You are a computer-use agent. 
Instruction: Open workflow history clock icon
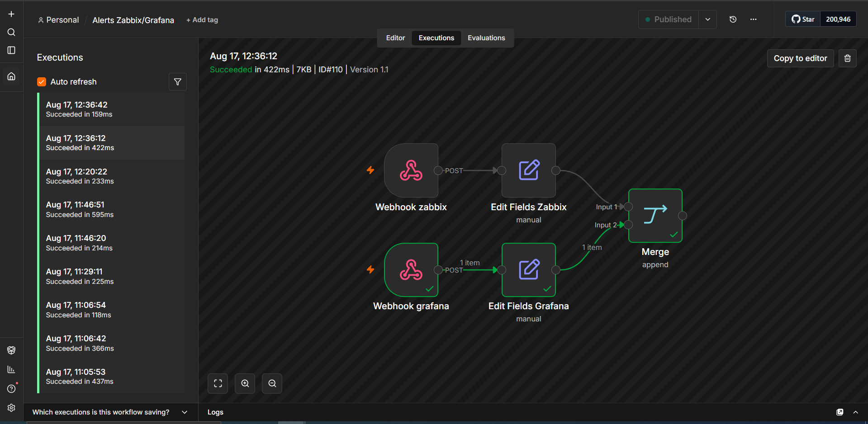tap(733, 19)
